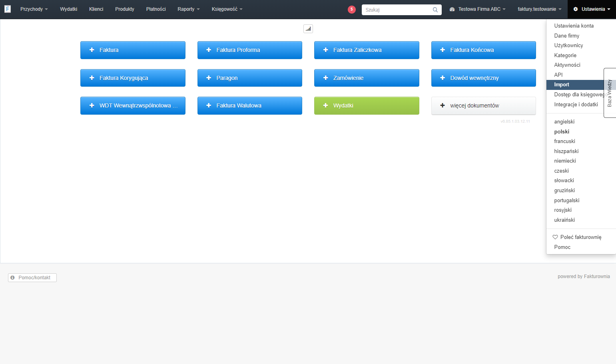Click the green Wydatki button
Screen dimensions: 616x364
click(x=367, y=105)
